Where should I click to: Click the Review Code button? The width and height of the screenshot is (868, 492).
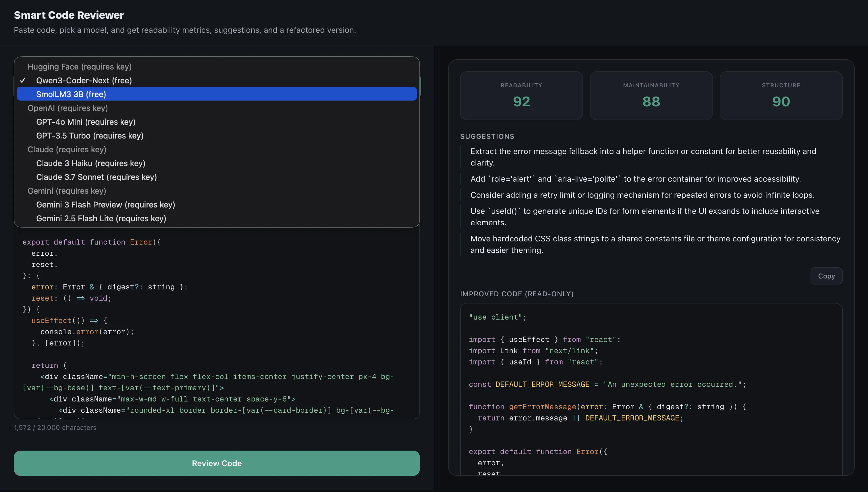(x=217, y=463)
